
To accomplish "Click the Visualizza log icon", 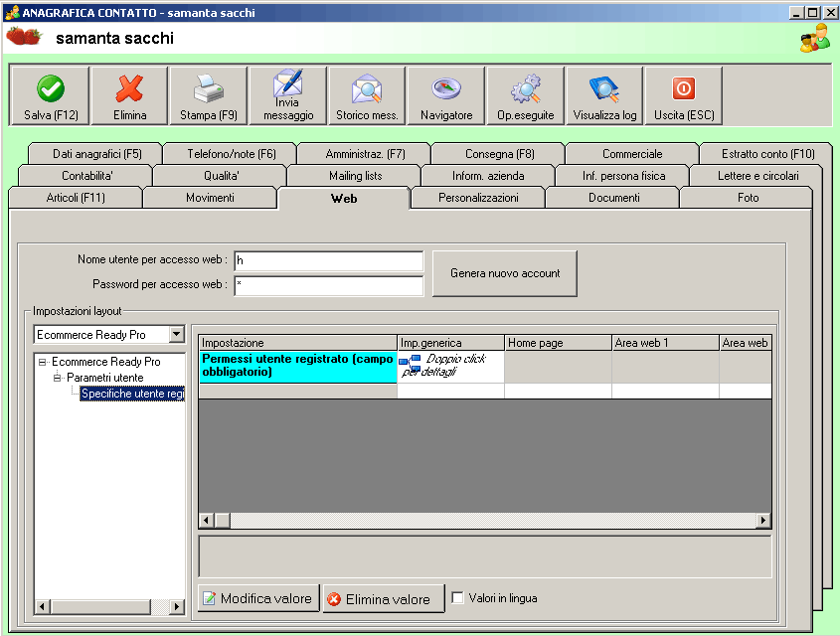I will (x=604, y=89).
